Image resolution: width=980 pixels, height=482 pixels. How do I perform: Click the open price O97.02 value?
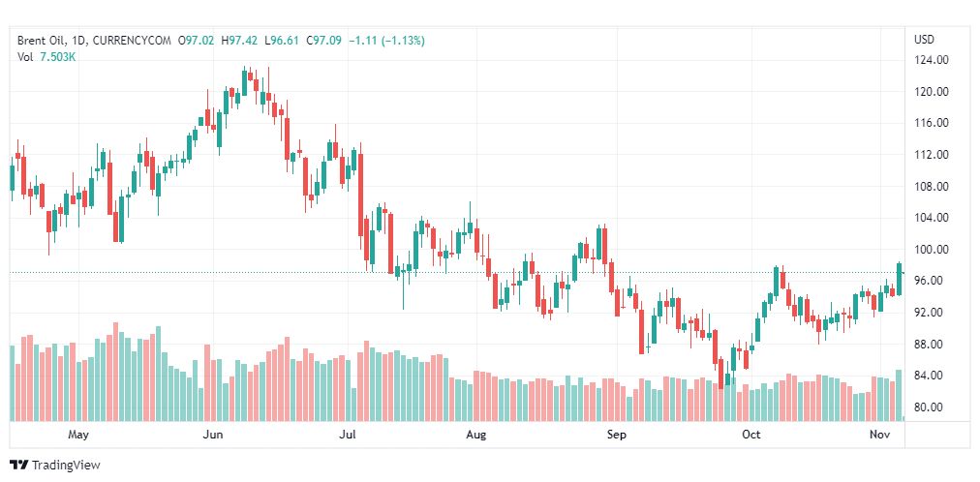tap(197, 41)
